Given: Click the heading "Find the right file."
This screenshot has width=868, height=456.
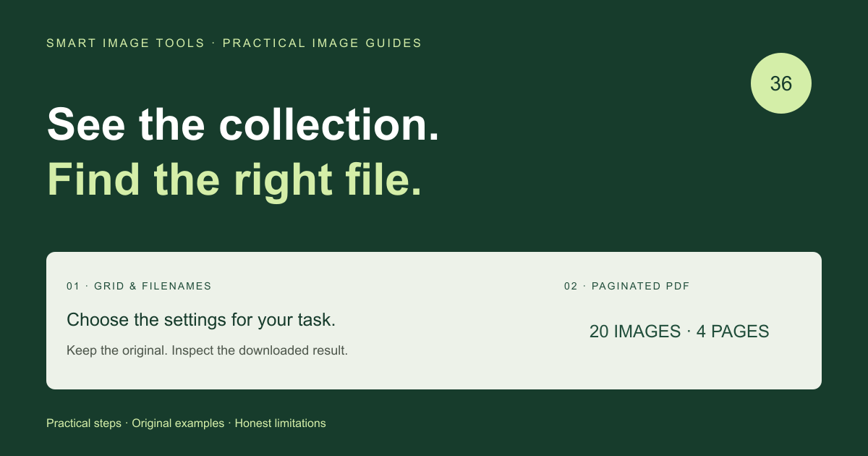Looking at the screenshot, I should click(x=234, y=180).
